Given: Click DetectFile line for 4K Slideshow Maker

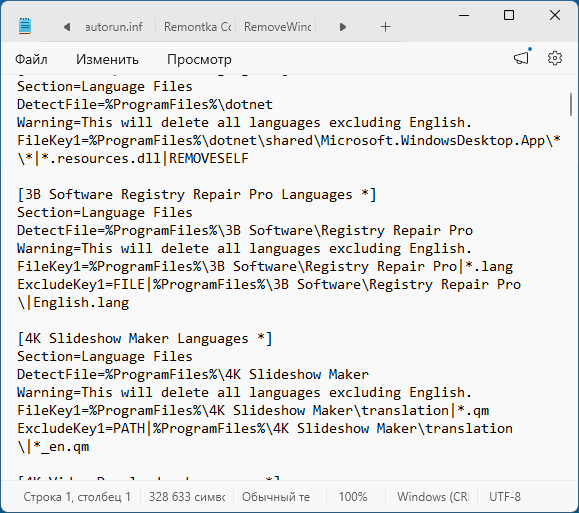Looking at the screenshot, I should click(x=193, y=375).
